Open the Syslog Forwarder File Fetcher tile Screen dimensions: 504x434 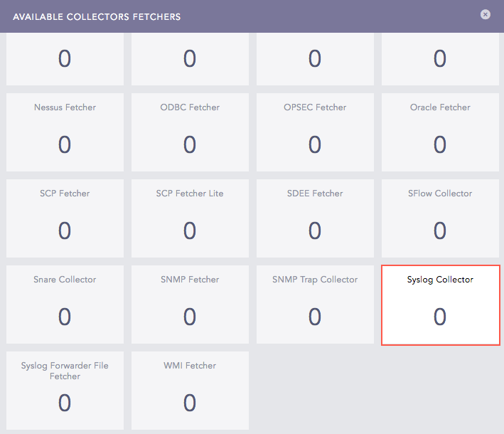pos(65,390)
